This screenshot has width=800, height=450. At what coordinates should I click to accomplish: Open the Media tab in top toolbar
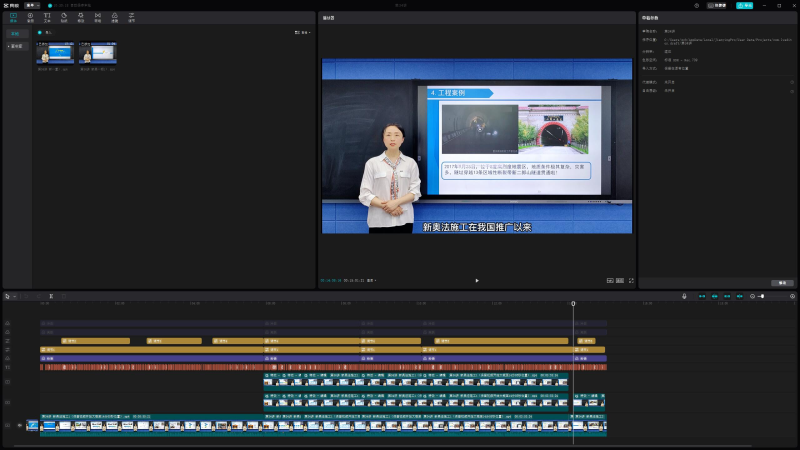13,17
